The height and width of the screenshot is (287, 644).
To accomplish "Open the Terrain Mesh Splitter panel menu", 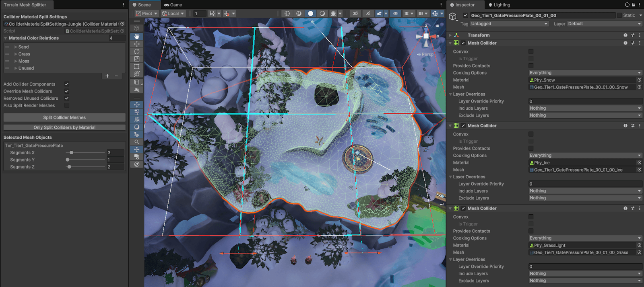I will click(x=124, y=5).
